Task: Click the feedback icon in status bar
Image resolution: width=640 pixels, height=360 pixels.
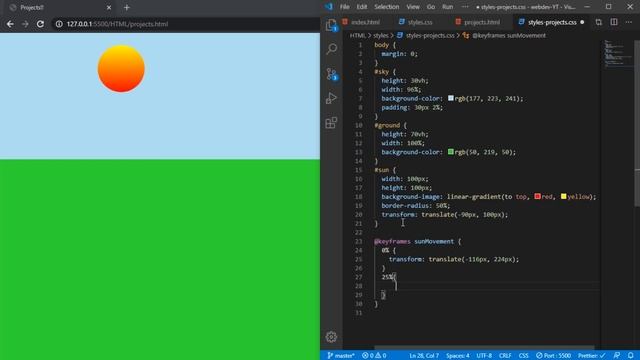Action: click(x=617, y=356)
